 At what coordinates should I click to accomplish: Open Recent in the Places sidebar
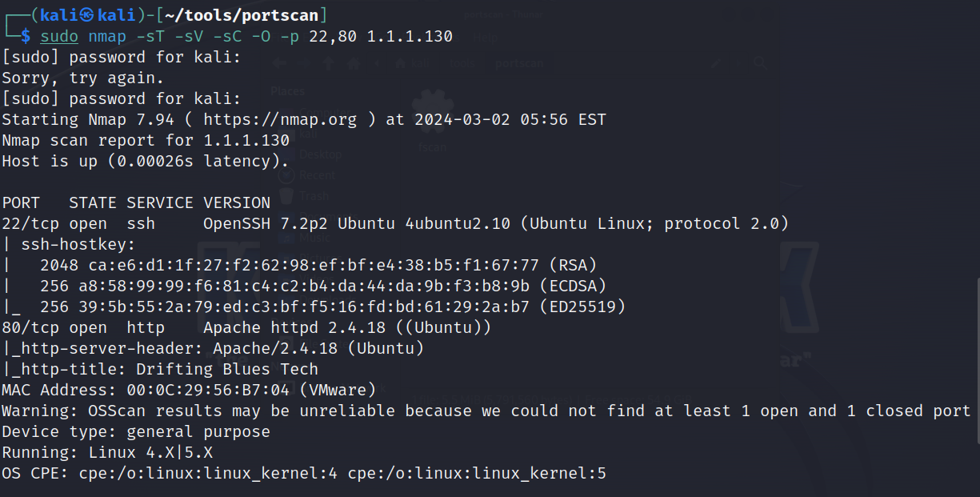317,174
